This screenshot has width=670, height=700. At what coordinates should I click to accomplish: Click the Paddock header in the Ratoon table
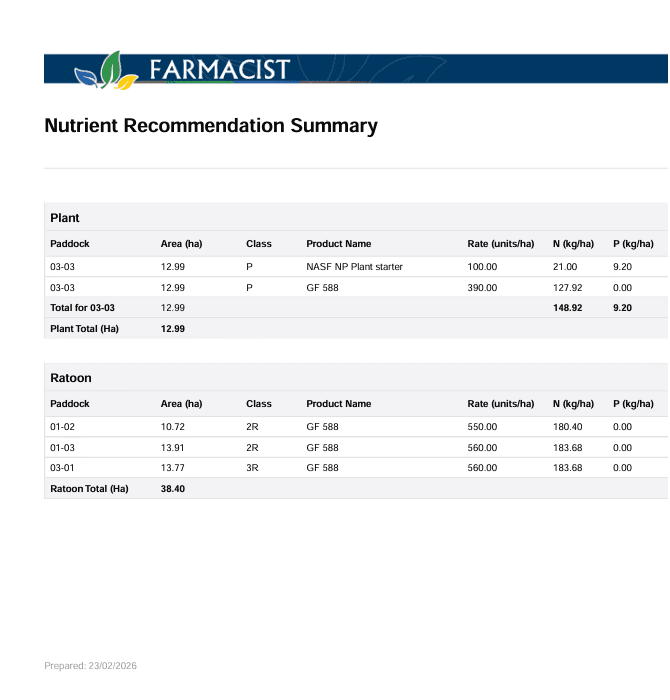click(x=70, y=404)
